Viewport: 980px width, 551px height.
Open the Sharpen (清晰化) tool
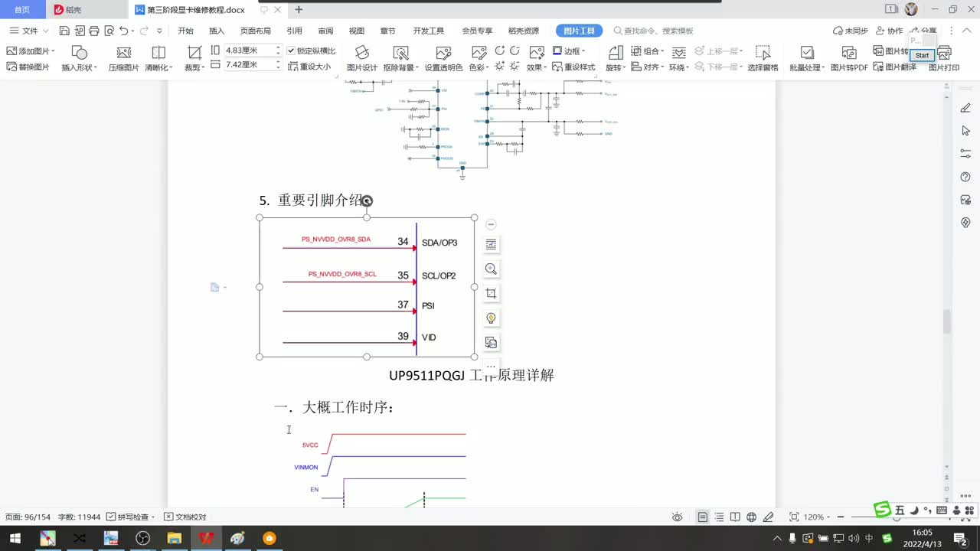click(158, 57)
